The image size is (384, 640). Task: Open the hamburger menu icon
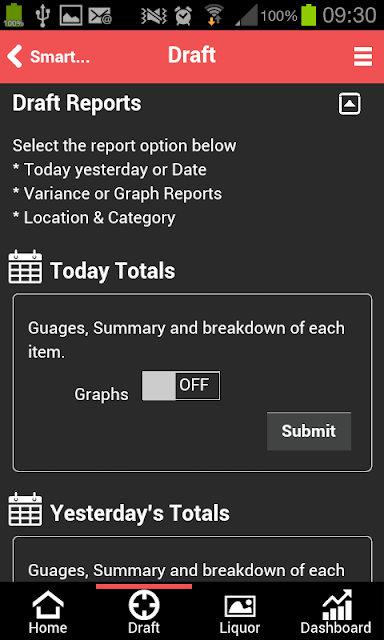pos(363,56)
